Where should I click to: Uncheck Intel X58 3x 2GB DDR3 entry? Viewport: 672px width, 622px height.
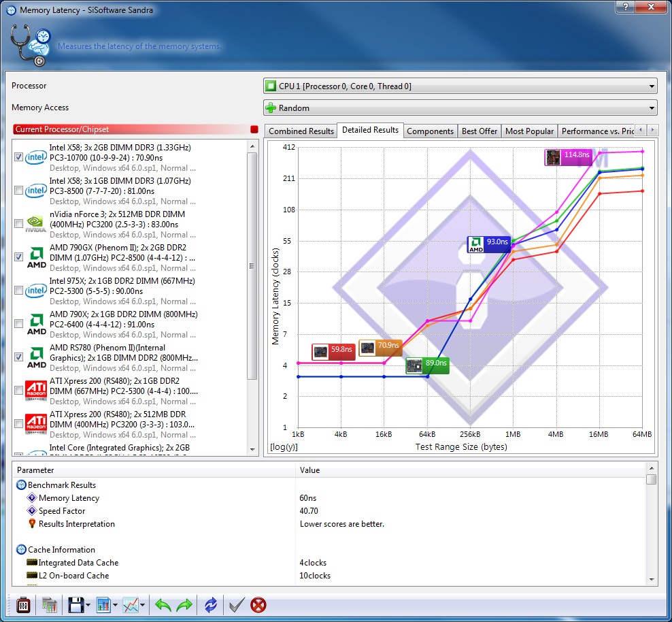pyautogui.click(x=18, y=157)
